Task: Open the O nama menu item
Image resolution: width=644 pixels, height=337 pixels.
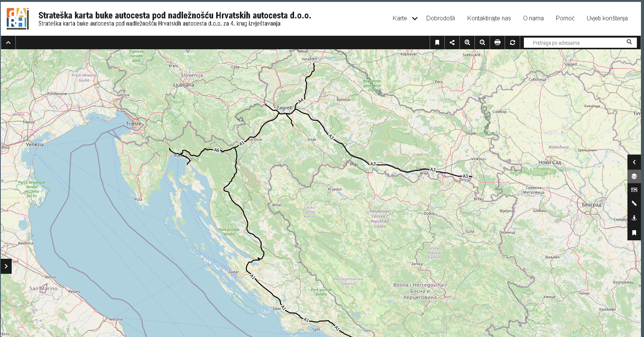Action: coord(533,18)
